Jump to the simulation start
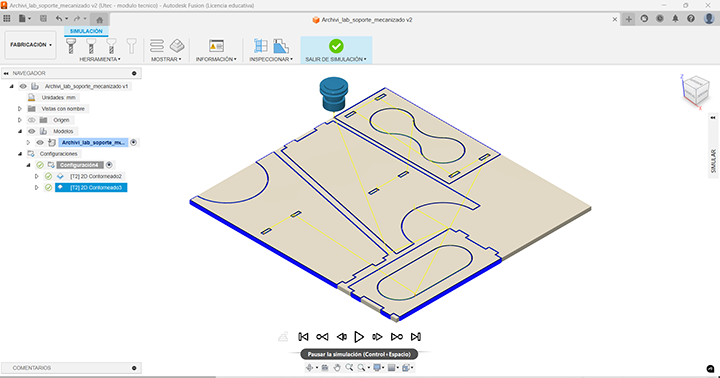This screenshot has width=720, height=378. coord(303,337)
